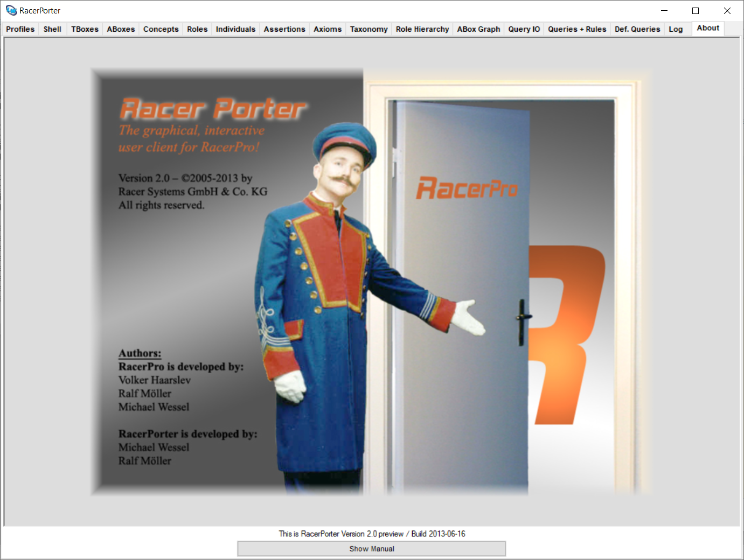The height and width of the screenshot is (560, 744).
Task: Close the RacerPorter window
Action: [x=727, y=10]
